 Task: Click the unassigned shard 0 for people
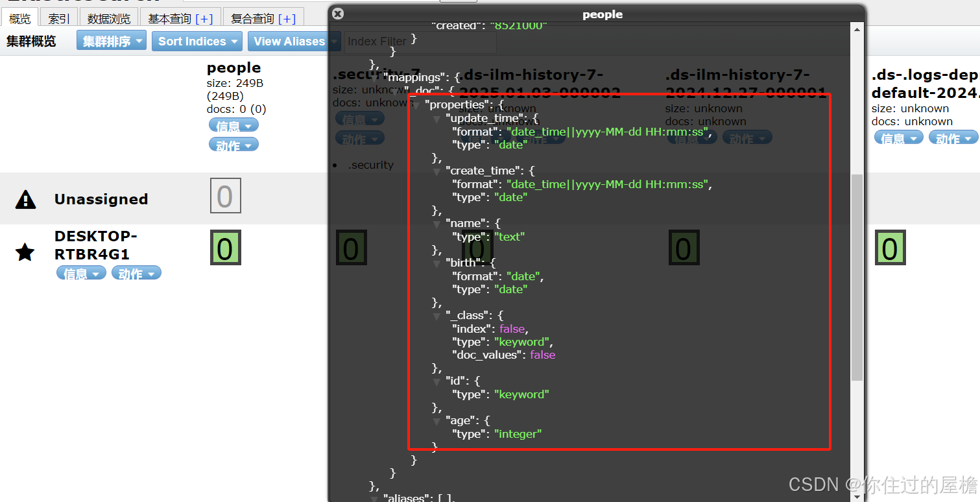(x=225, y=196)
